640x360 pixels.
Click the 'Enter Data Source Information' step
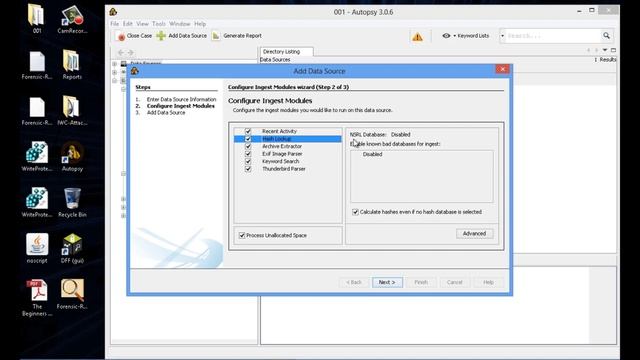(181, 100)
